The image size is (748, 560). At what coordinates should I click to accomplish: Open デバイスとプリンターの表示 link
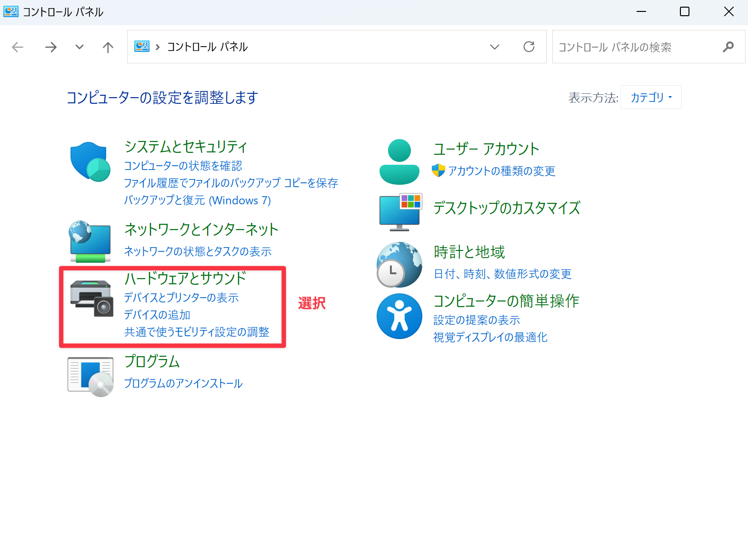point(181,298)
